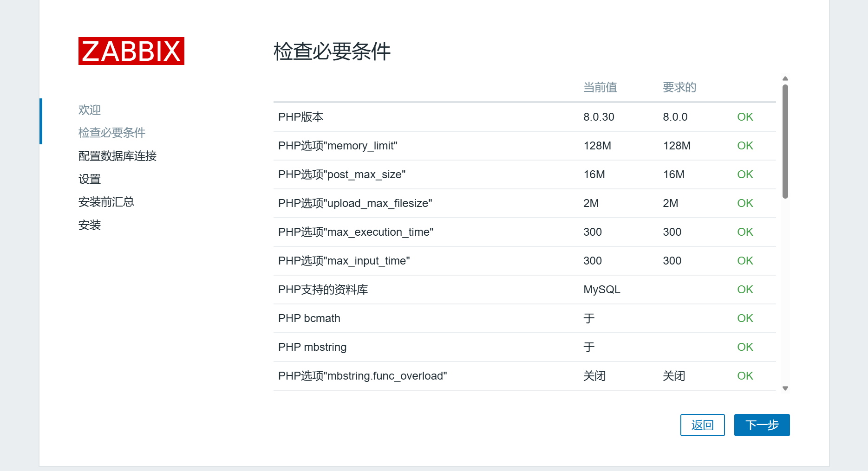
Task: Click the PHP选项 "mbstring.func_overload" row label
Action: click(362, 376)
